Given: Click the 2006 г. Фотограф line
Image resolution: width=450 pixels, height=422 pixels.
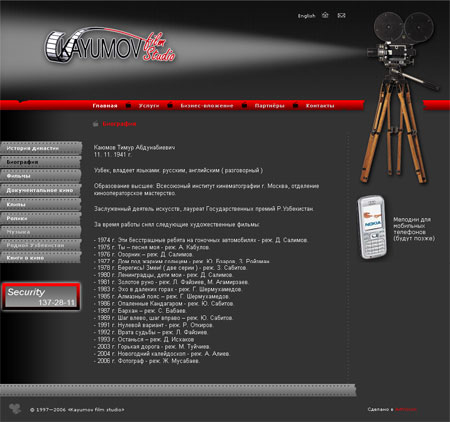Looking at the screenshot, I should click(147, 361).
